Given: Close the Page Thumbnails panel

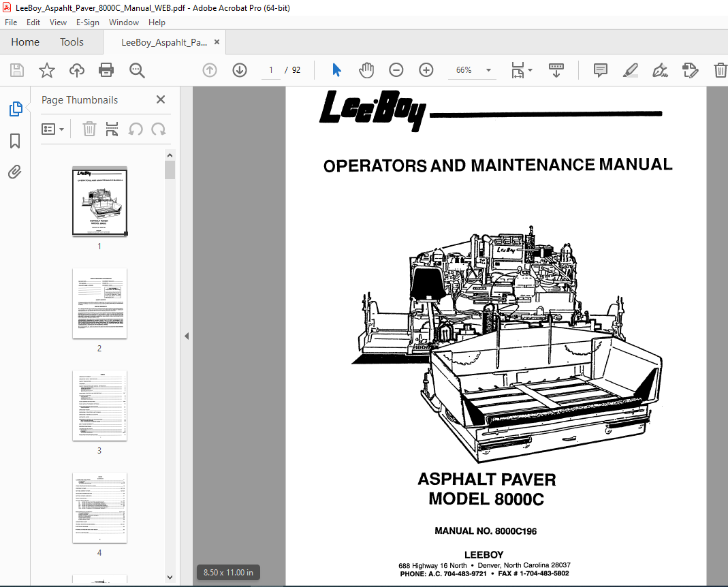Looking at the screenshot, I should pyautogui.click(x=161, y=99).
